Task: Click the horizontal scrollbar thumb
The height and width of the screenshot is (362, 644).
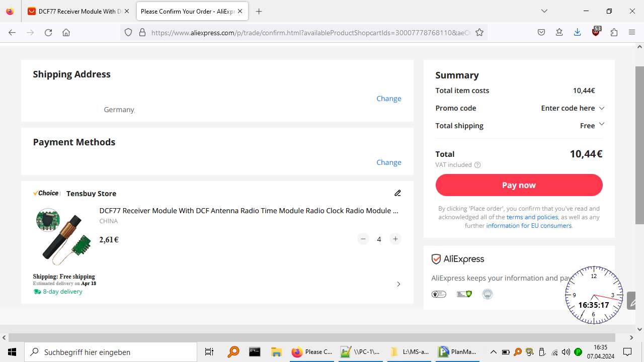Action: [x=311, y=338]
